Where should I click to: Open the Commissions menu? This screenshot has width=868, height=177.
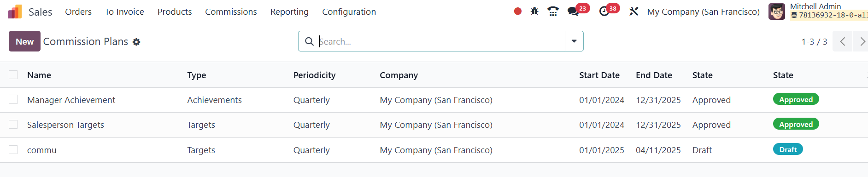[231, 11]
